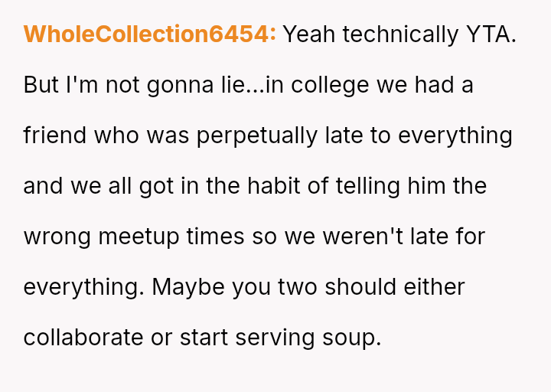This screenshot has height=392, width=551.
Task: Click the word "wrong" starting the fifth line
Action: pos(57,237)
